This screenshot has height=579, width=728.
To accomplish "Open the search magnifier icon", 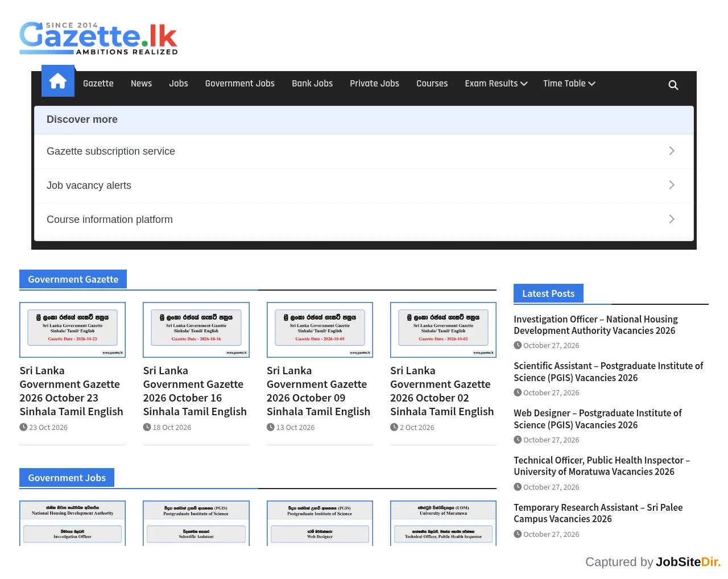I will (673, 85).
